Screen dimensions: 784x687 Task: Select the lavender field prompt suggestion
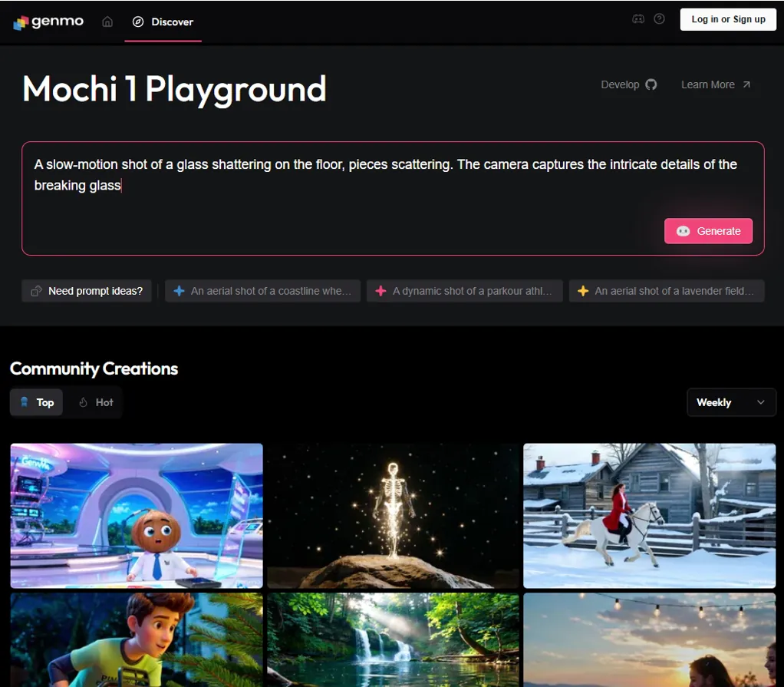point(667,291)
